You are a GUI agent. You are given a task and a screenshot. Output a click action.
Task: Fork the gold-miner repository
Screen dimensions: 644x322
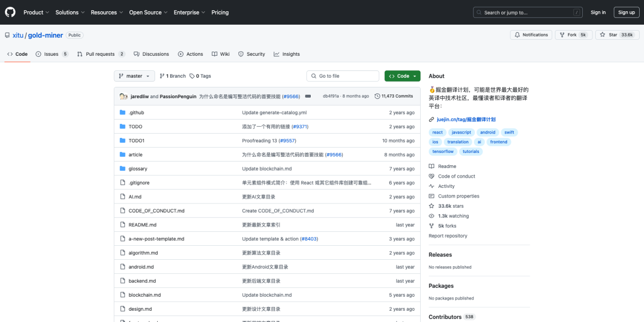pos(572,35)
